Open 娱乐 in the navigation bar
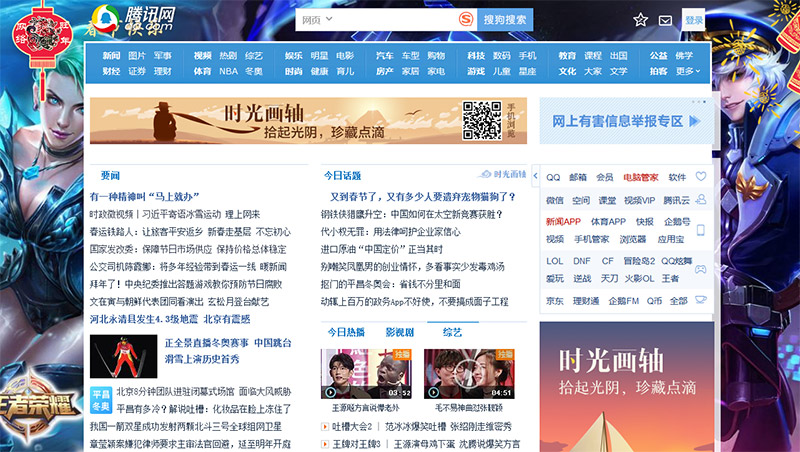The image size is (800, 452). 293,56
